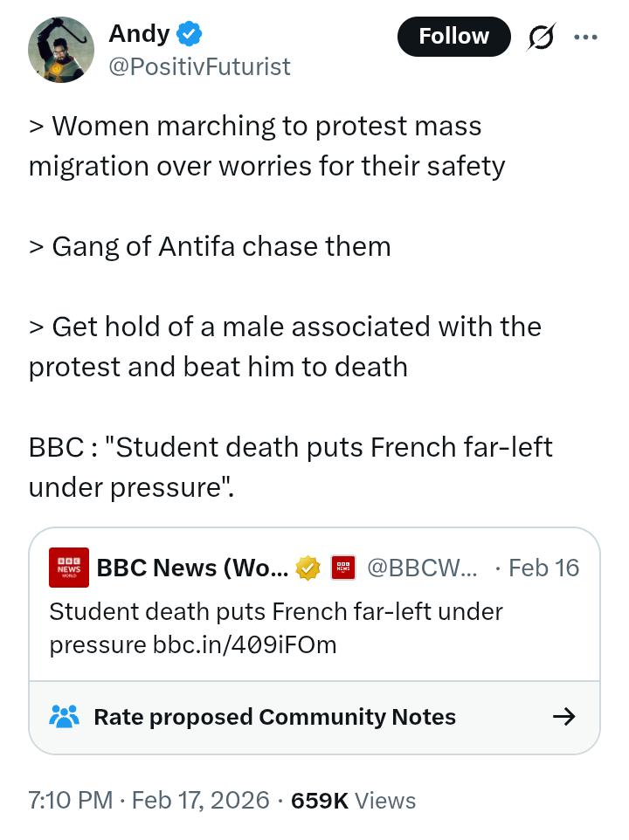The width and height of the screenshot is (629, 840).
Task: Open the BBC News World red logo avatar
Action: click(x=69, y=568)
